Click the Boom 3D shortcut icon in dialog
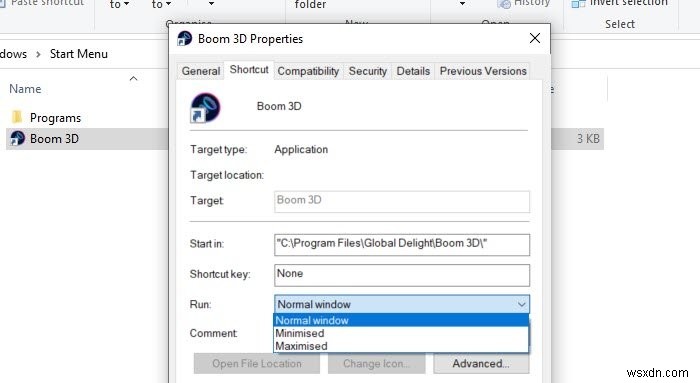This screenshot has width=700, height=383. 205,107
